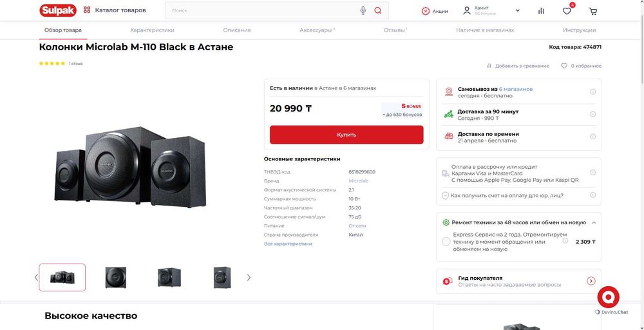Select the Express-Сервис на 2 года option
This screenshot has height=330, width=644.
pos(446,242)
